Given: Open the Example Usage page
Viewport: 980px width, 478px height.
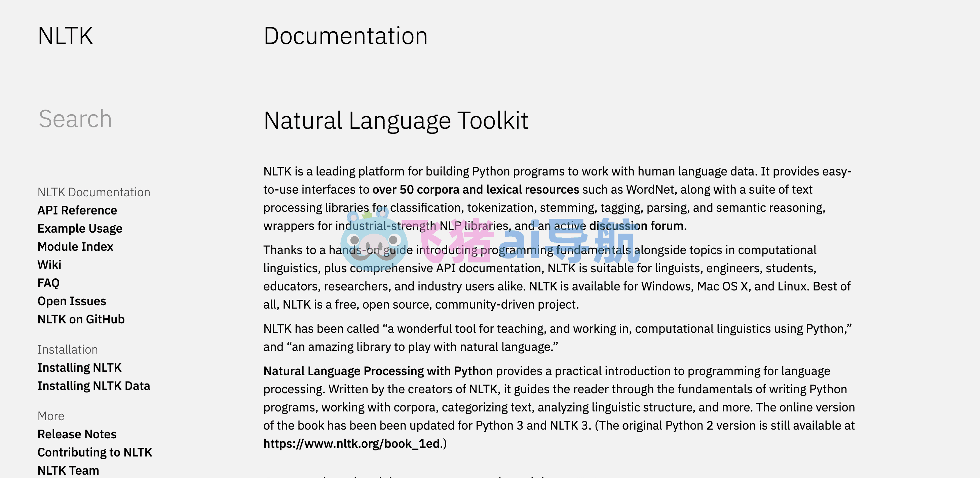Looking at the screenshot, I should point(80,229).
